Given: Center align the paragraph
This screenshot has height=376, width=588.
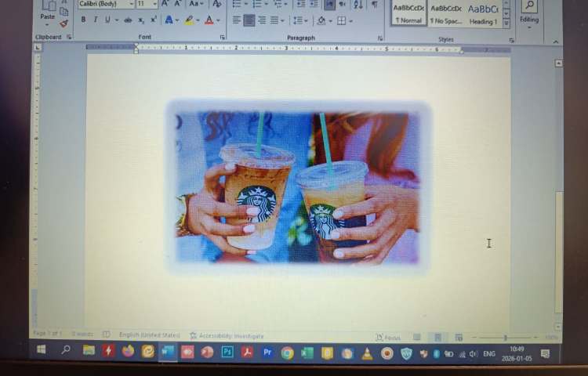Looking at the screenshot, I should [249, 20].
